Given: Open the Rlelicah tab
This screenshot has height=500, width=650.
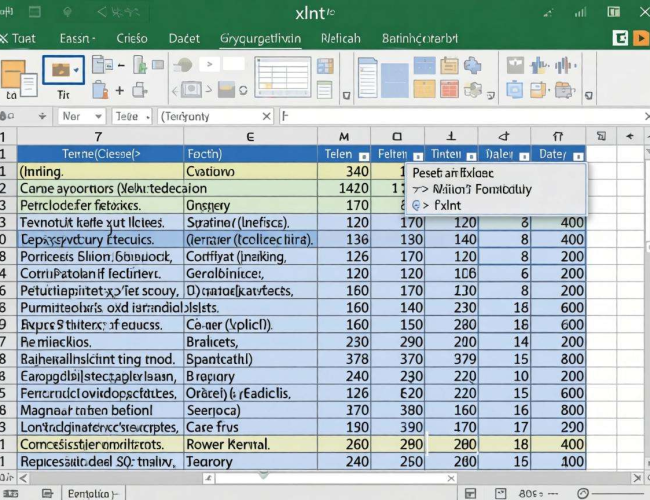Looking at the screenshot, I should (341, 39).
